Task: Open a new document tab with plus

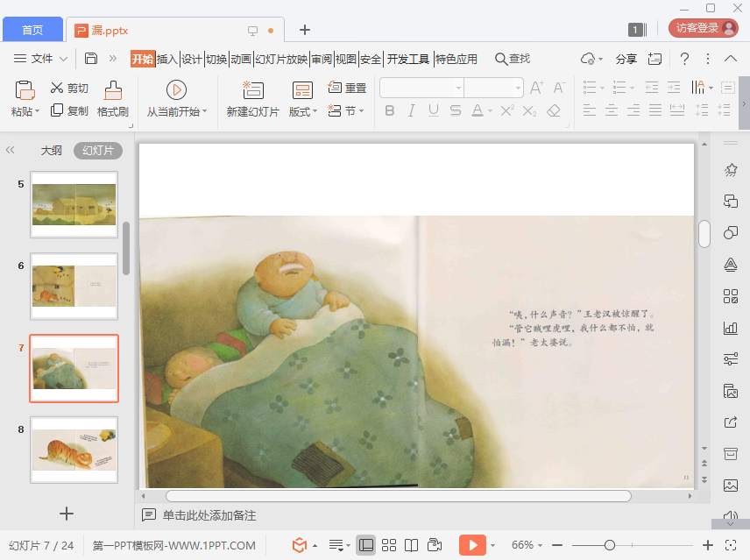Action: click(x=305, y=30)
